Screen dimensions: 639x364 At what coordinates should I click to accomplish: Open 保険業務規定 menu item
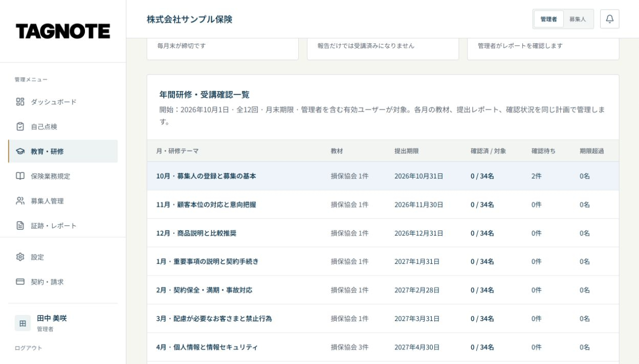click(x=63, y=176)
